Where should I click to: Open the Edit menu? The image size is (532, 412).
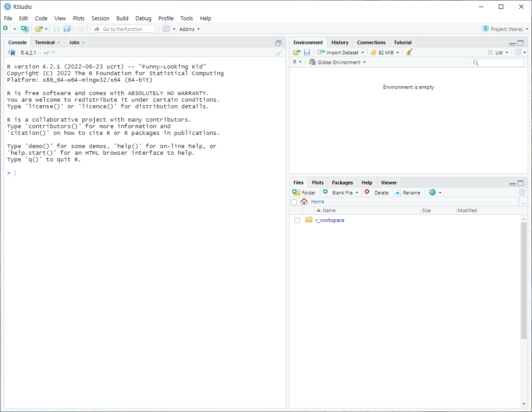(23, 19)
